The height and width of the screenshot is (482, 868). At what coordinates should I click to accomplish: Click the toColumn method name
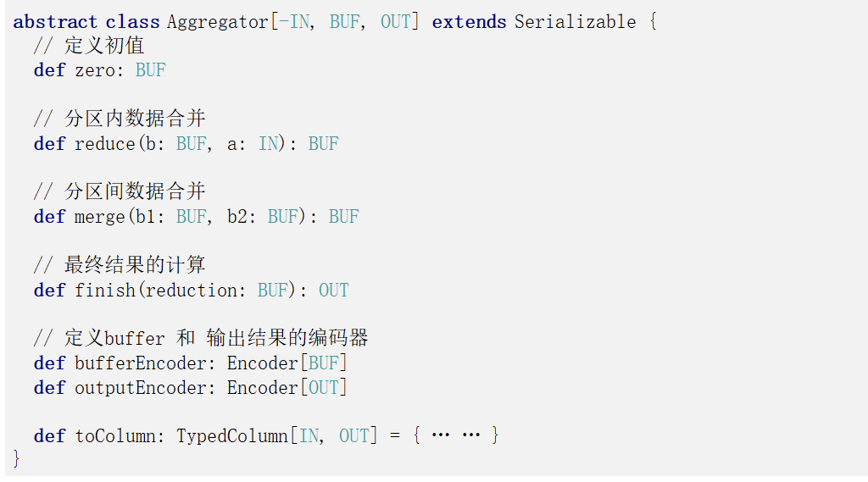point(115,436)
